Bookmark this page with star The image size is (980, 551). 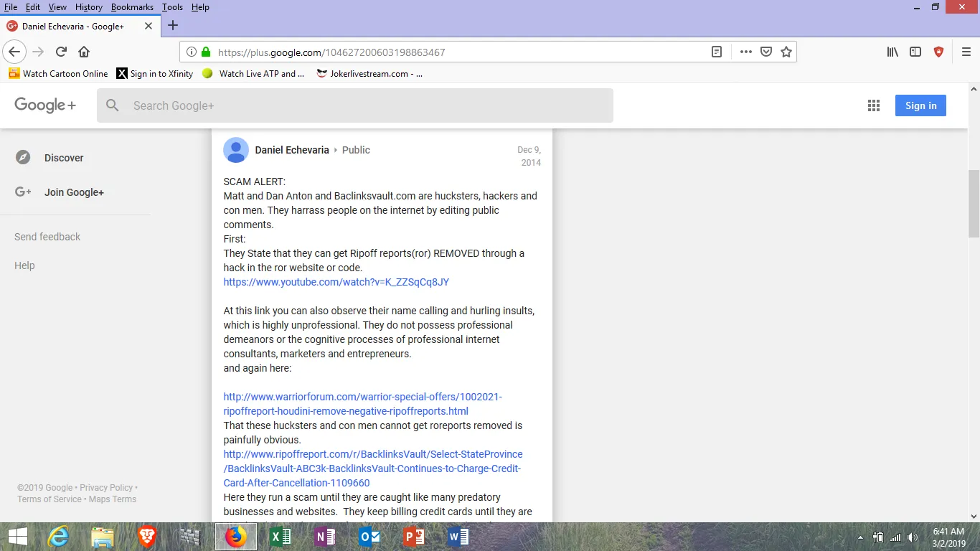tap(786, 52)
